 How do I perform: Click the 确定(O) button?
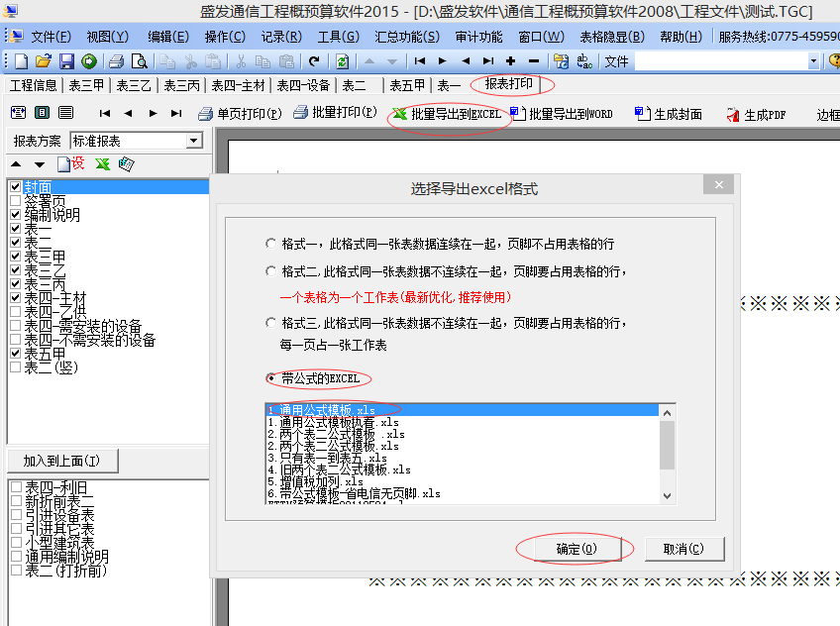coord(577,549)
